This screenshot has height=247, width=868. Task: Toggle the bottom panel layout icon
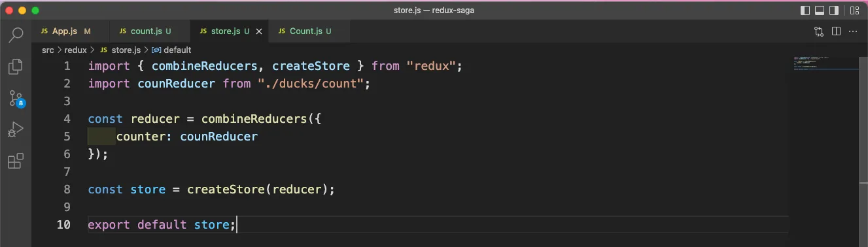[x=820, y=10]
